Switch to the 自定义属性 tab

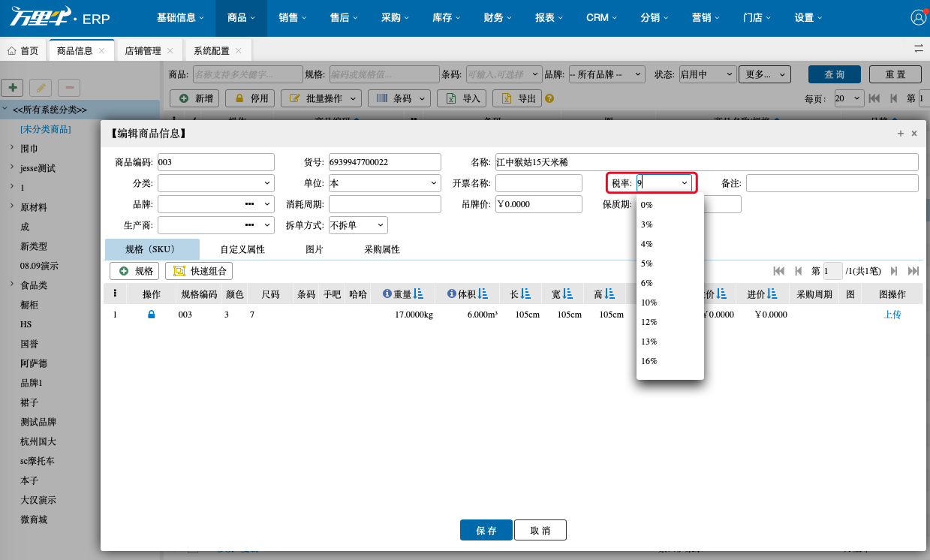click(x=242, y=249)
